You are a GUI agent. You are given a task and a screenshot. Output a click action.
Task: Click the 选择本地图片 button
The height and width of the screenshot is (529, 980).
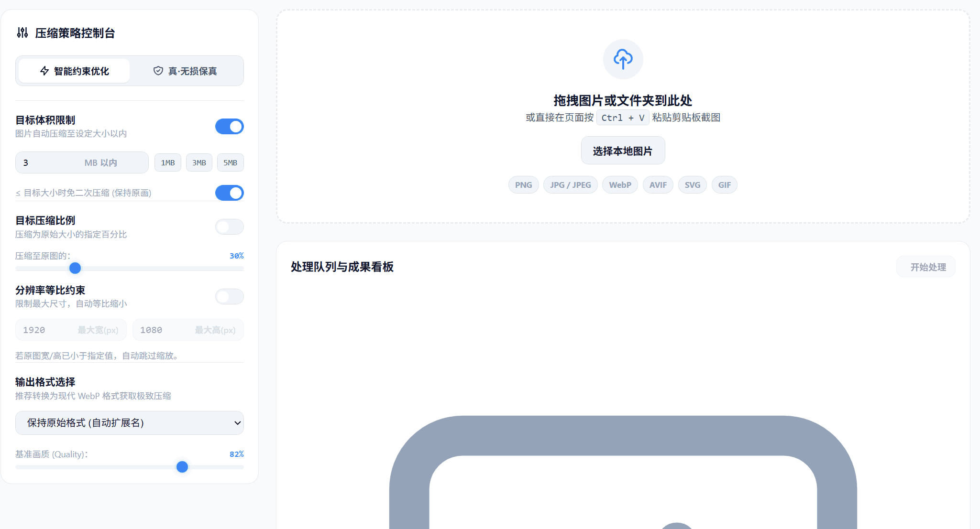pos(623,151)
